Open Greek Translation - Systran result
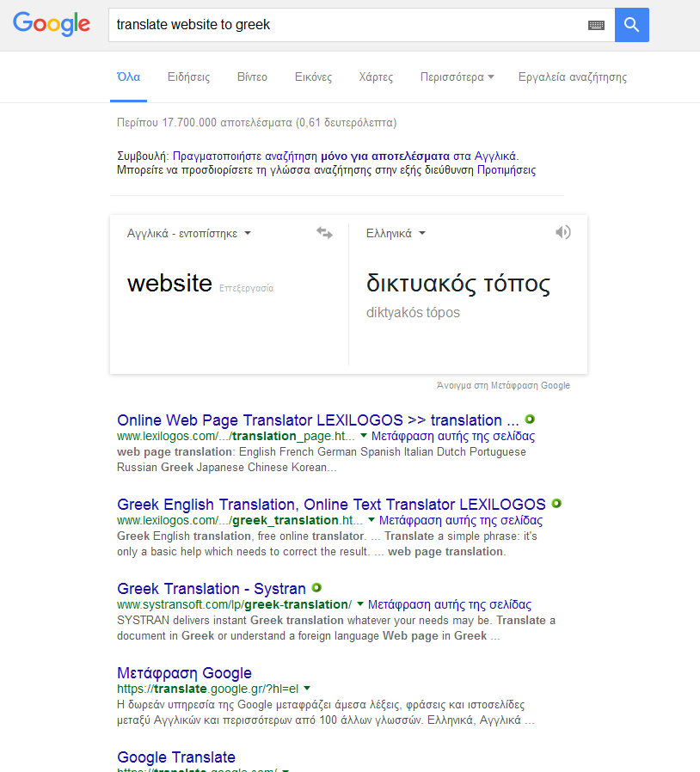 (212, 588)
